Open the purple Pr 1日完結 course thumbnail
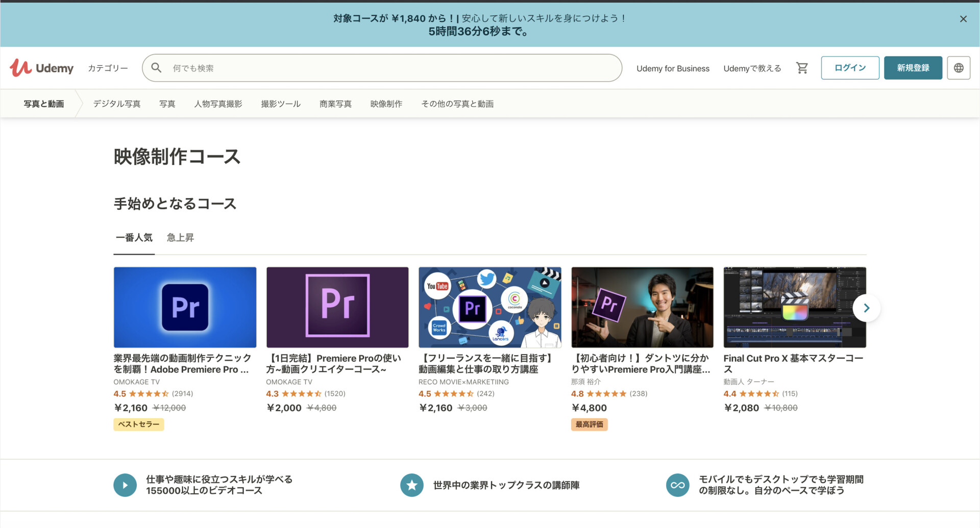 [337, 307]
